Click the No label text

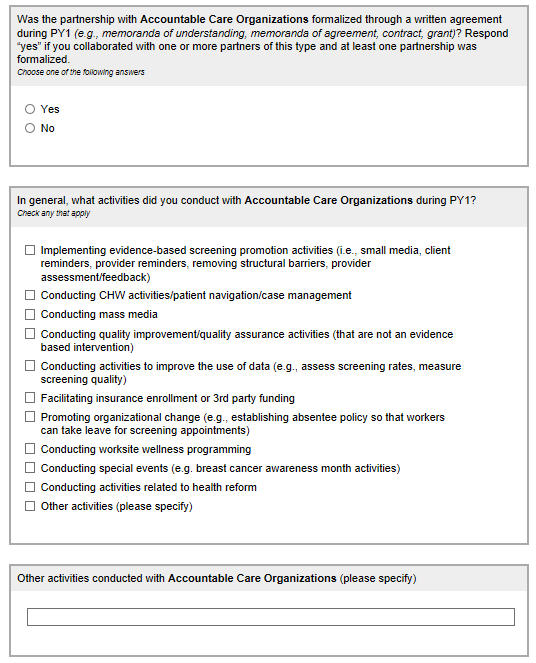(x=47, y=128)
